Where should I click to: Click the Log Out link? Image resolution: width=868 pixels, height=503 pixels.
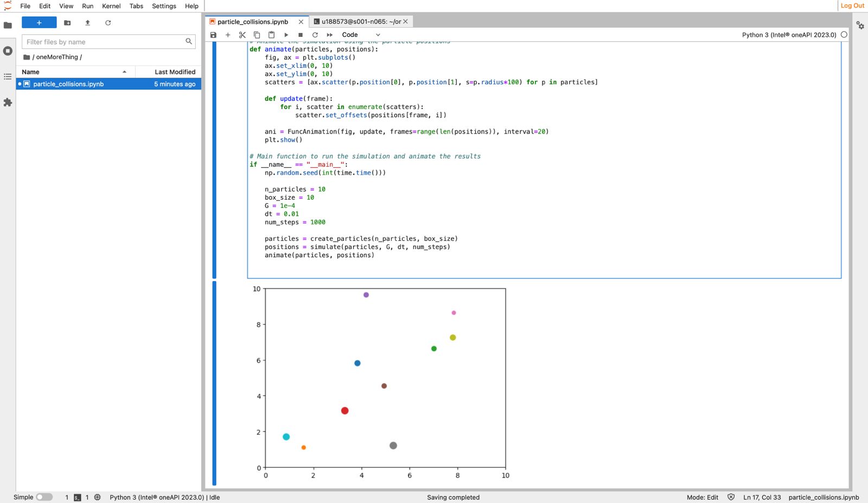[x=852, y=5]
